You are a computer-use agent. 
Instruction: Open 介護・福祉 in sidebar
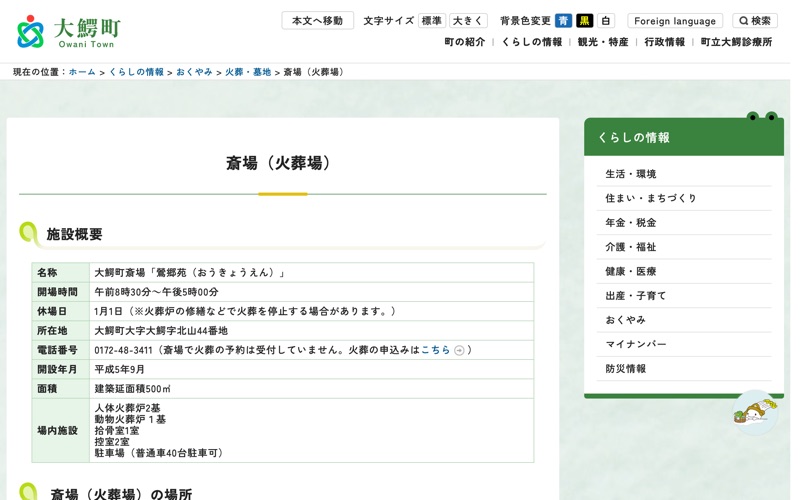pyautogui.click(x=684, y=247)
